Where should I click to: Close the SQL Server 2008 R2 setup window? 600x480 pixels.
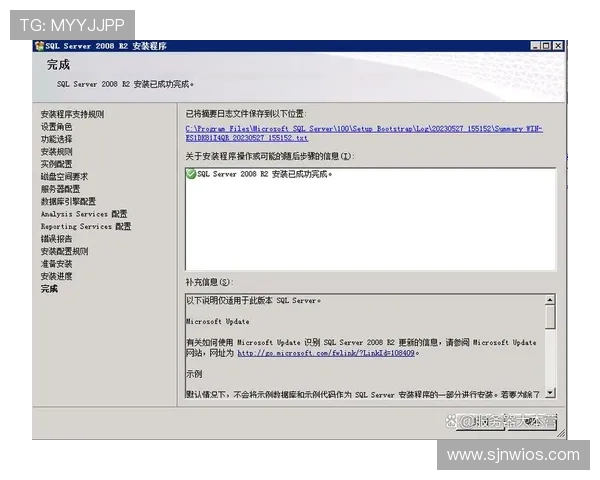(x=558, y=46)
